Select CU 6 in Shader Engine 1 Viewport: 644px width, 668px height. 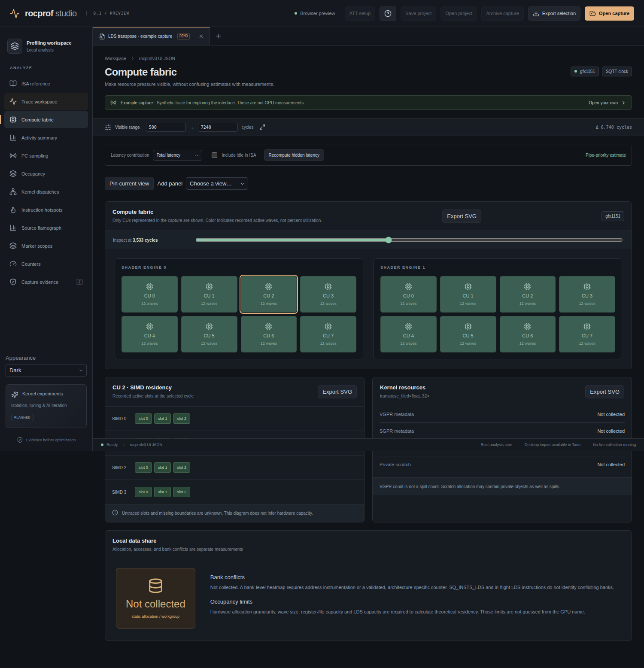[x=527, y=334]
